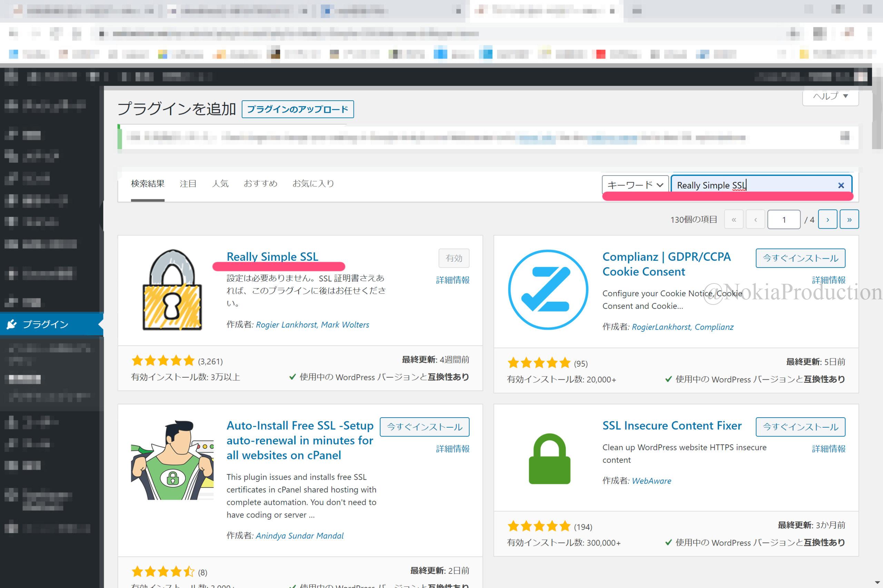Click the プラグインを追加 page heading
The width and height of the screenshot is (883, 588).
pyautogui.click(x=177, y=109)
